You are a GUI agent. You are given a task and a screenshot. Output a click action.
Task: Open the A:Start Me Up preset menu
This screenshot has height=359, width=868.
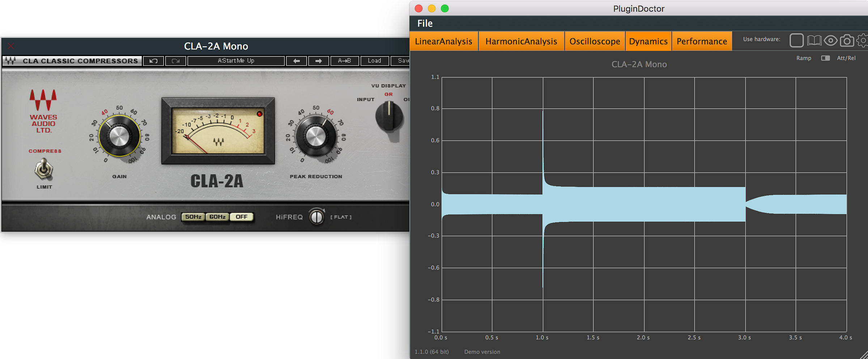click(236, 61)
